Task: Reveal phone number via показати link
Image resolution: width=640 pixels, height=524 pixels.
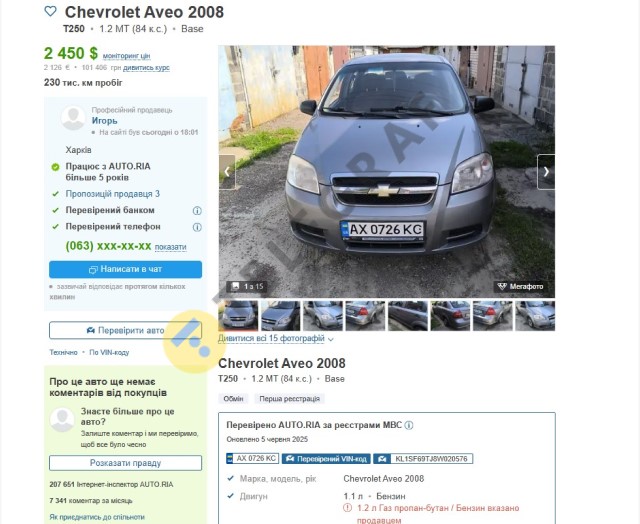Action: 171,247
